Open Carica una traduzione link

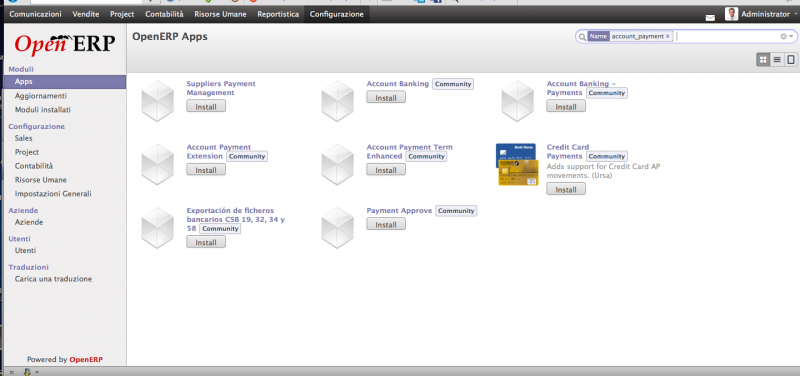point(54,279)
